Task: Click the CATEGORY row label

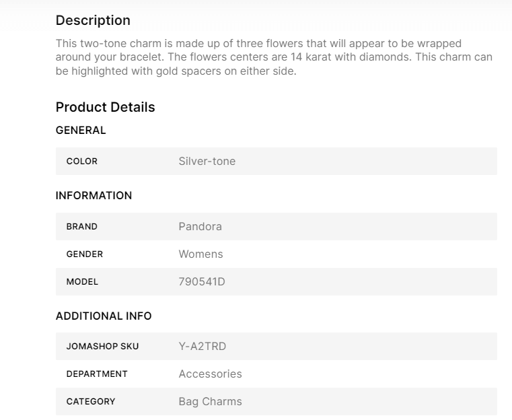Action: point(90,402)
